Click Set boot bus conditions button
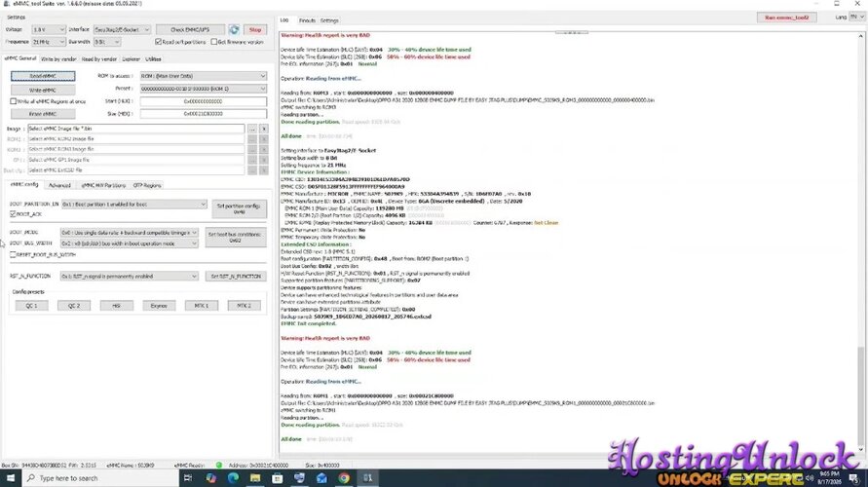Viewport: 868px width, 487px height. (236, 238)
